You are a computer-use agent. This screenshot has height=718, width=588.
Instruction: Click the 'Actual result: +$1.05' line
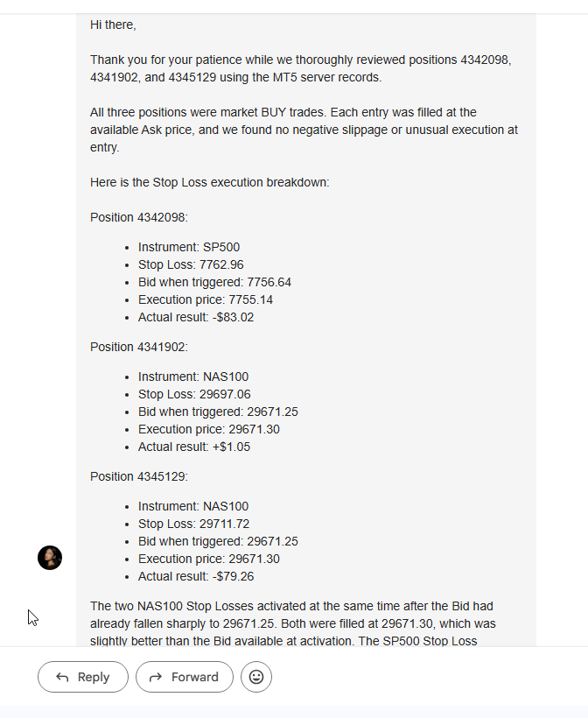pyautogui.click(x=194, y=447)
